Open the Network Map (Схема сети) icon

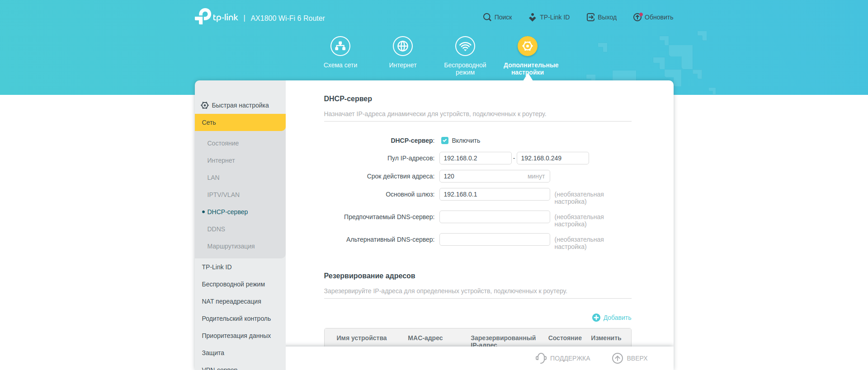340,46
